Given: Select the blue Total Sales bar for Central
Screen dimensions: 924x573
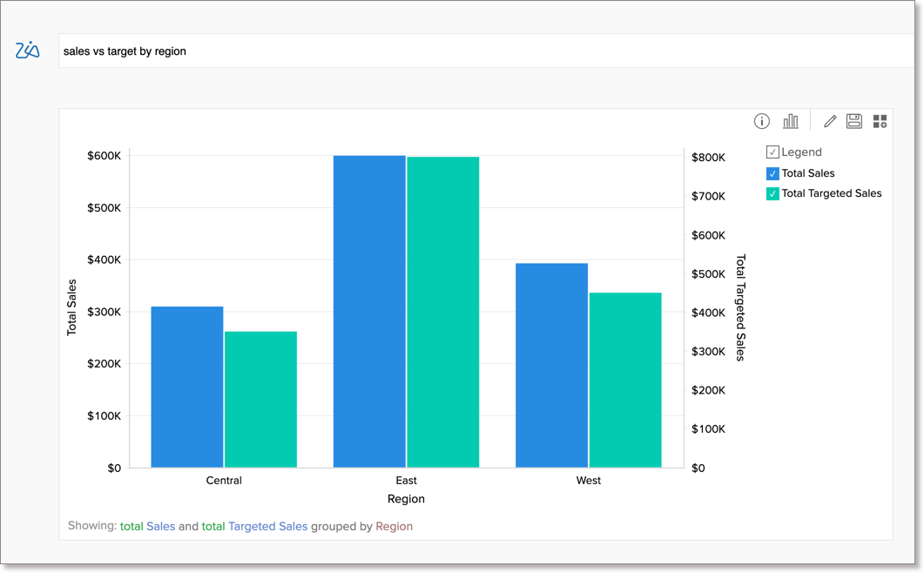Looking at the screenshot, I should [187, 387].
